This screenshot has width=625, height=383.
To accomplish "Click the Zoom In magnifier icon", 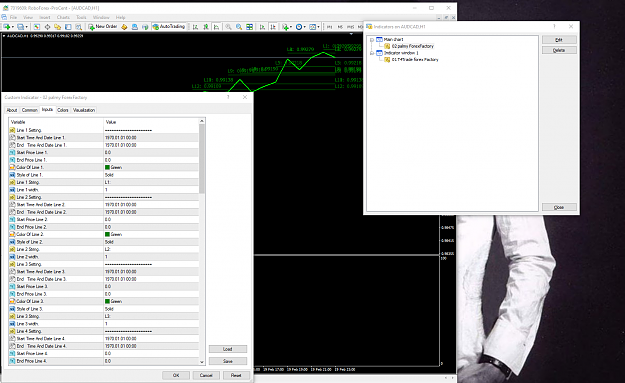I will click(228, 27).
